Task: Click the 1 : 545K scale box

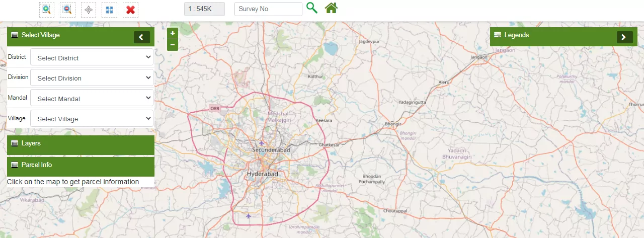Action: 204,9
